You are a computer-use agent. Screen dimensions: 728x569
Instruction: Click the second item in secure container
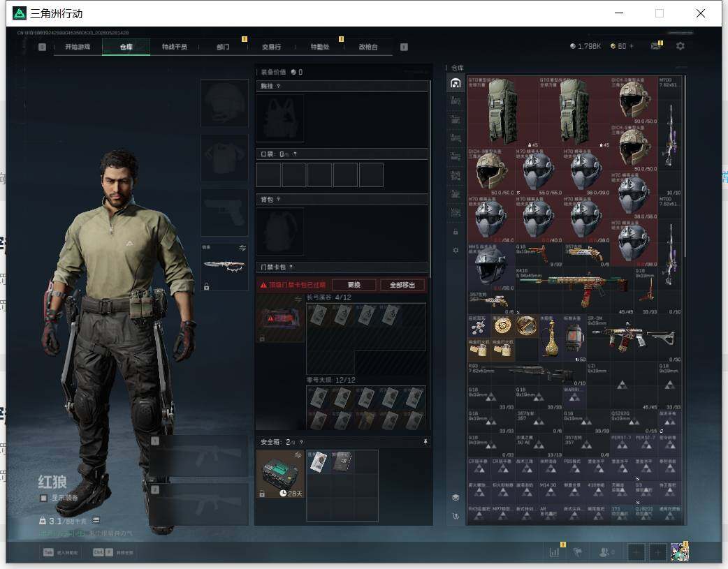pyautogui.click(x=342, y=461)
